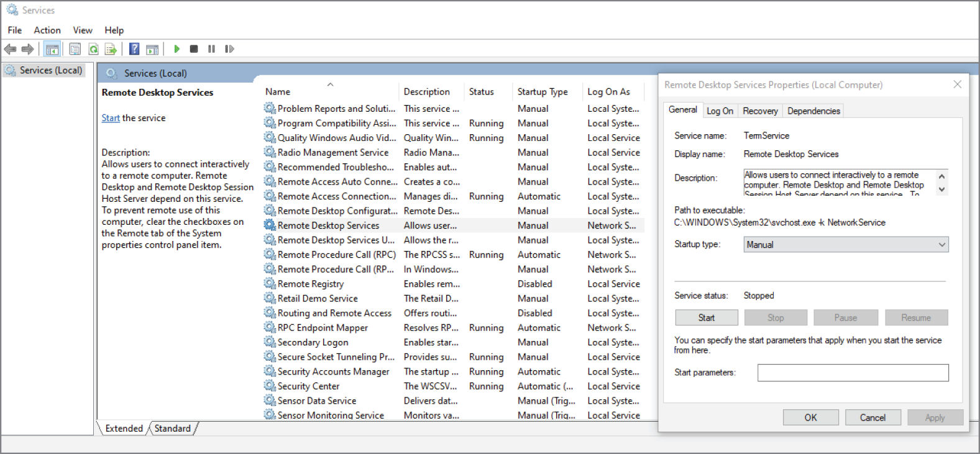This screenshot has width=980, height=454.
Task: Open the Startup type dropdown
Action: pos(846,245)
